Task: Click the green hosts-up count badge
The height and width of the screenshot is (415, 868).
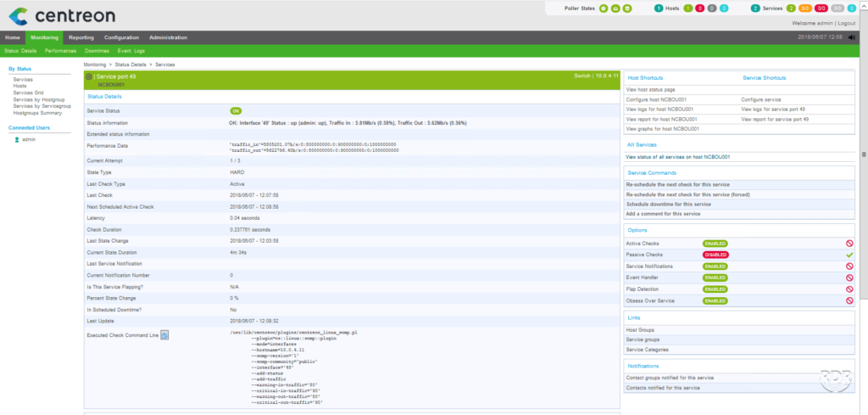Action: (x=688, y=8)
